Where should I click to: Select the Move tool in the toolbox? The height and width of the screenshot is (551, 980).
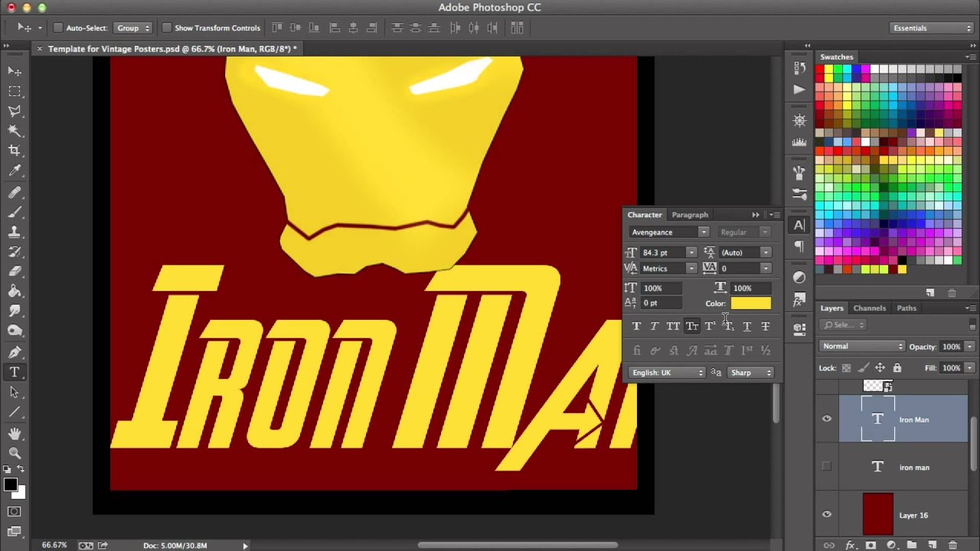pyautogui.click(x=15, y=71)
